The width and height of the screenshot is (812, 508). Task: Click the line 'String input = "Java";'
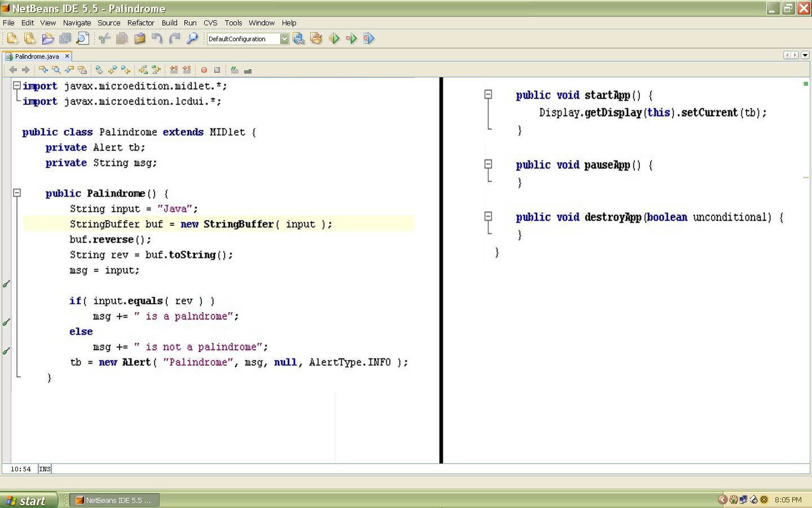point(134,209)
